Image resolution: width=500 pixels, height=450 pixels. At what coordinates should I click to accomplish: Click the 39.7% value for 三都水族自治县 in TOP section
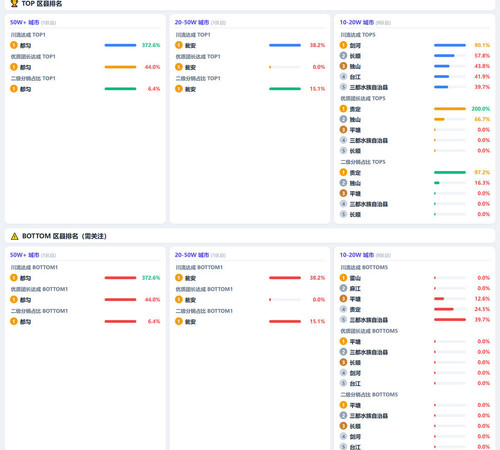click(x=482, y=87)
